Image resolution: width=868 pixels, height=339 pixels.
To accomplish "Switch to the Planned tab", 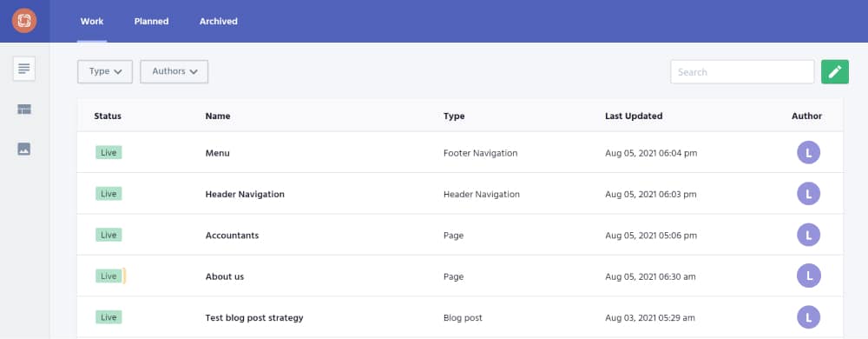I will click(x=151, y=21).
